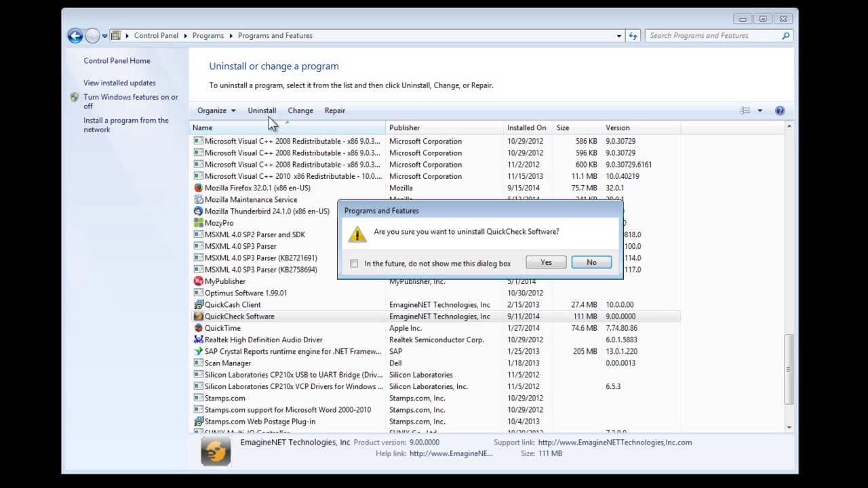Screen dimensions: 868x488
Task: Select Silicon Laboratories CP210x VCP Drivers row
Action: tap(435, 386)
